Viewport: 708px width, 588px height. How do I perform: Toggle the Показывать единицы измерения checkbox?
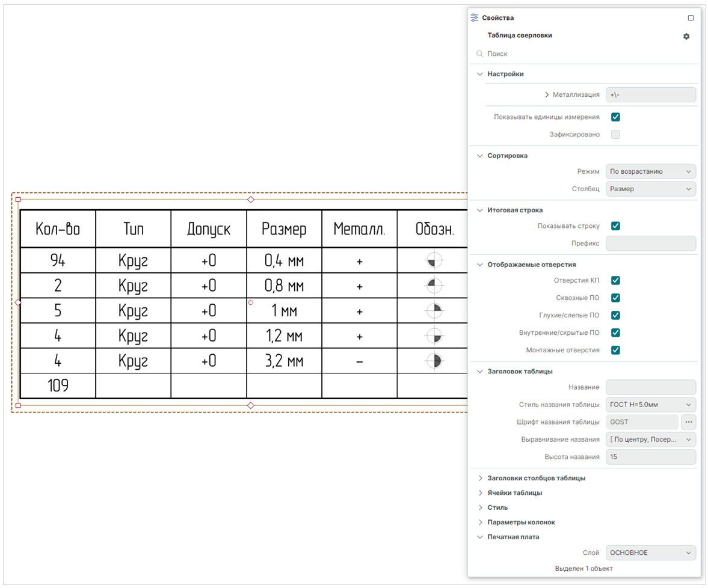point(615,117)
